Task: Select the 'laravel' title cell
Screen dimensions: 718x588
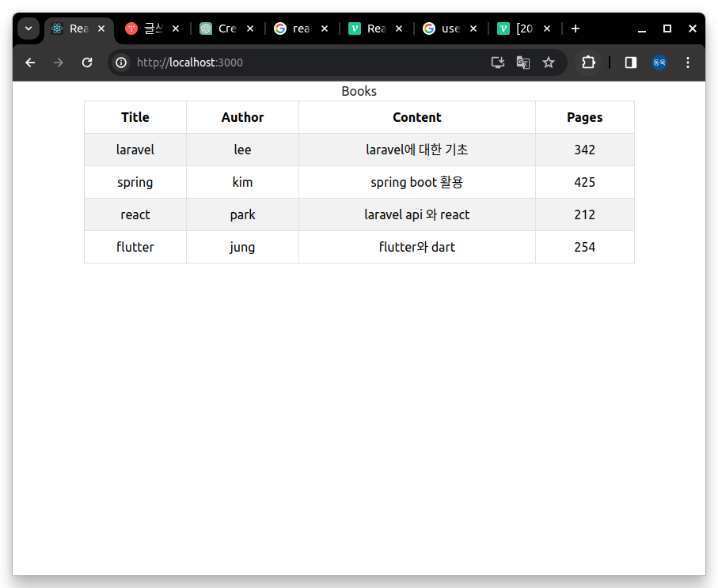Action: click(135, 150)
